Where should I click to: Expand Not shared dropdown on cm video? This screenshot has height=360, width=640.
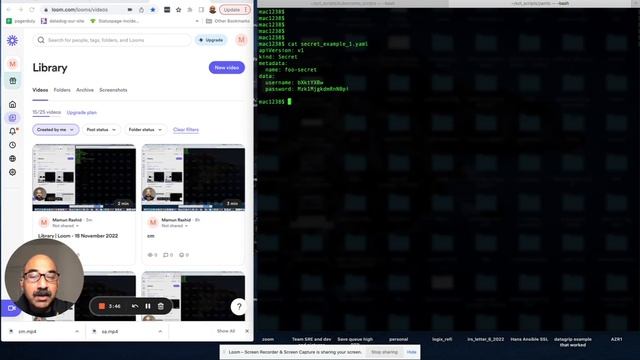pyautogui.click(x=175, y=226)
